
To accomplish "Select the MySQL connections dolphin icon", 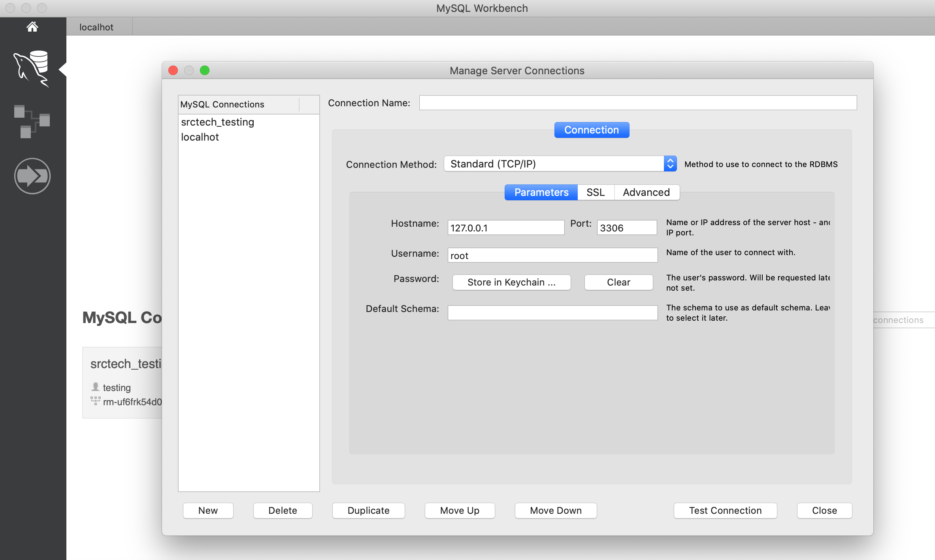I will click(x=32, y=69).
